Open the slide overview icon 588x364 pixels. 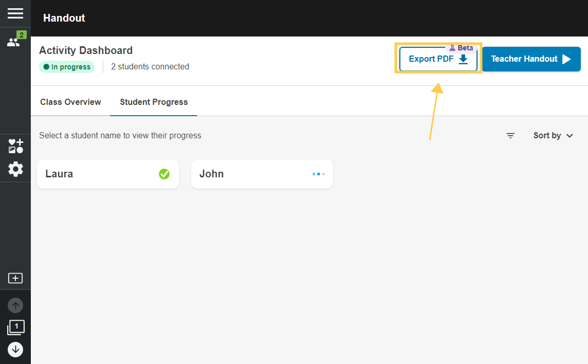click(x=15, y=327)
